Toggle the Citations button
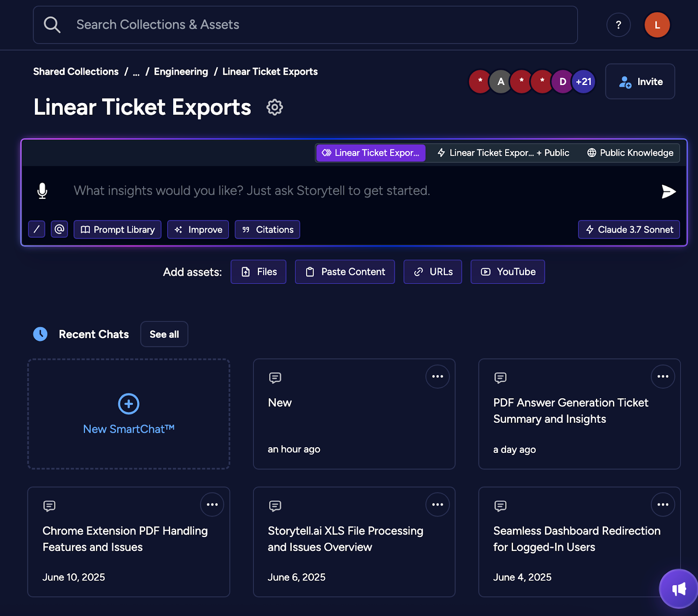 pos(267,229)
